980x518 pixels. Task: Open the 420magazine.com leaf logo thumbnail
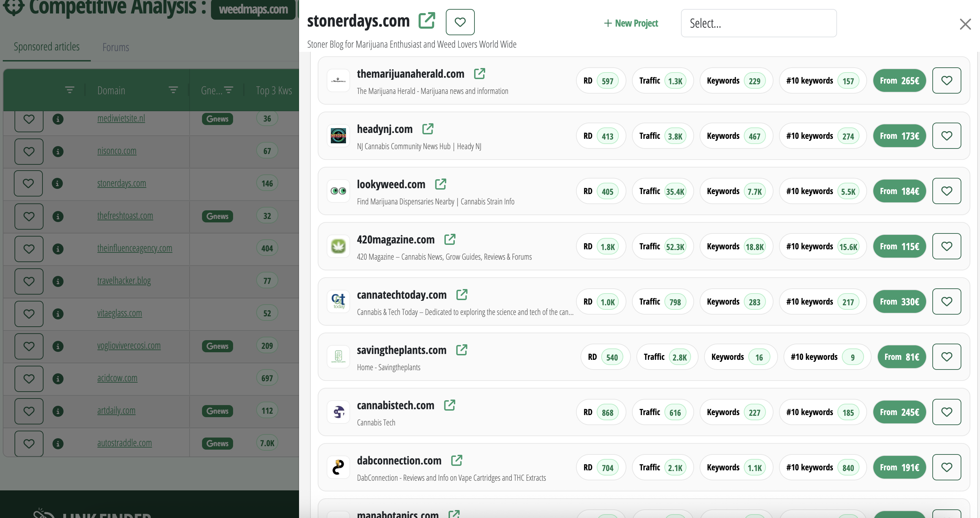tap(338, 246)
